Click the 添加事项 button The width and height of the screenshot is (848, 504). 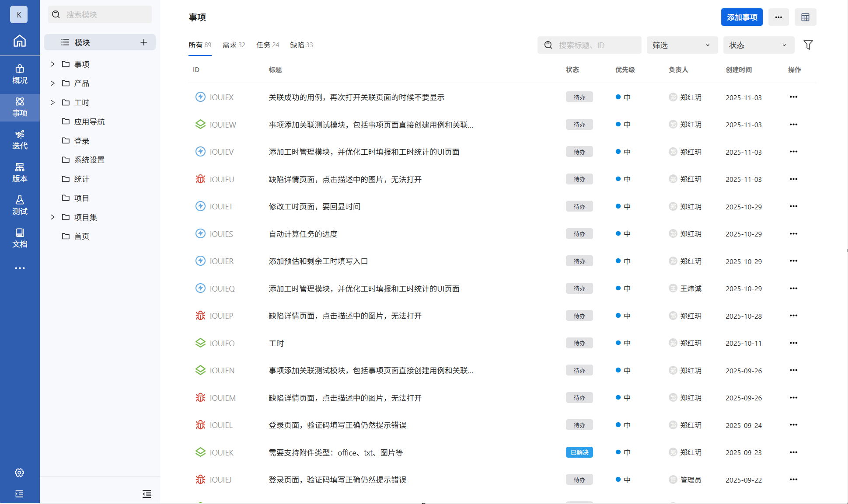[x=742, y=17]
